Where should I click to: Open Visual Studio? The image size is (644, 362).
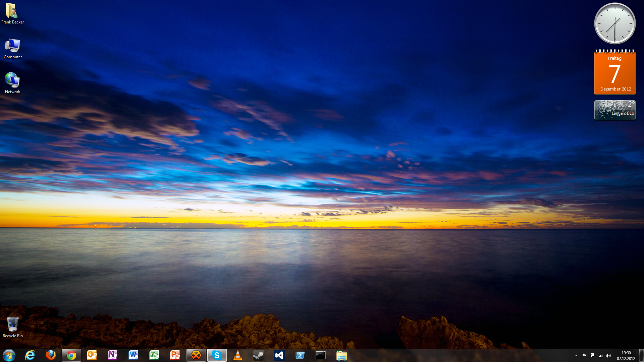point(279,355)
